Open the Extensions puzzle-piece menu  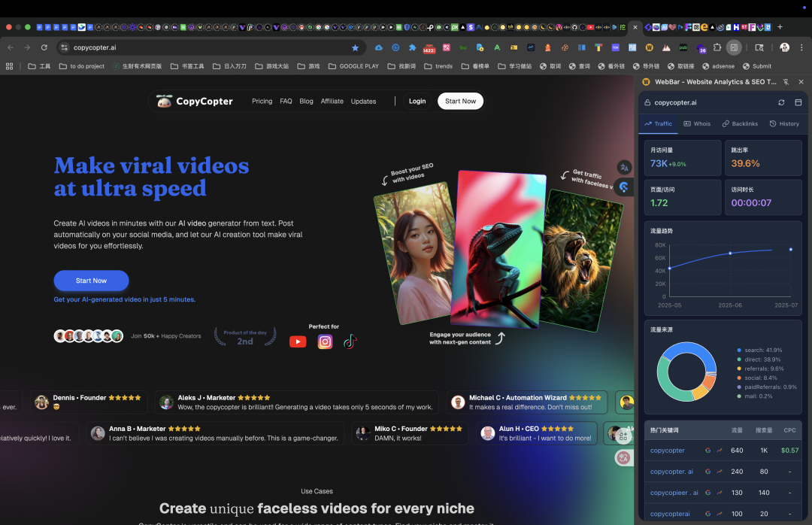pyautogui.click(x=717, y=47)
